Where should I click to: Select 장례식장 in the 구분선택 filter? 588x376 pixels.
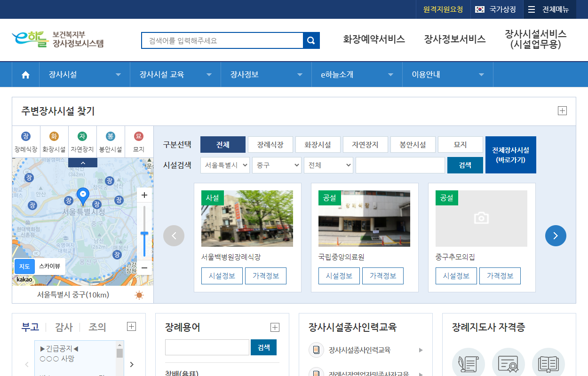[270, 144]
